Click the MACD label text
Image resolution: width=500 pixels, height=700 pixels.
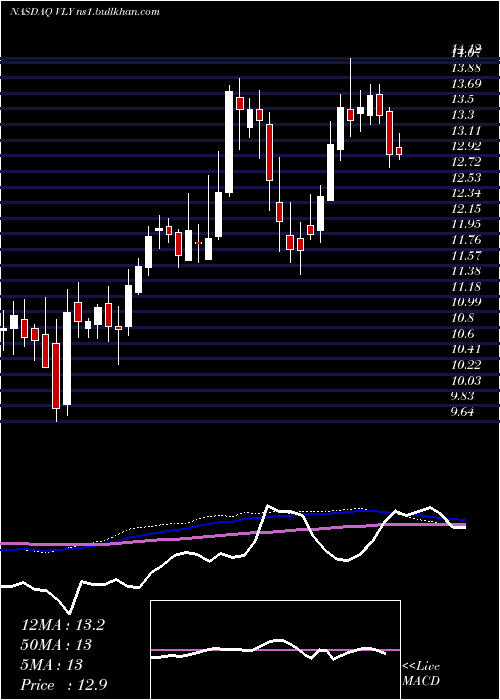(x=421, y=681)
